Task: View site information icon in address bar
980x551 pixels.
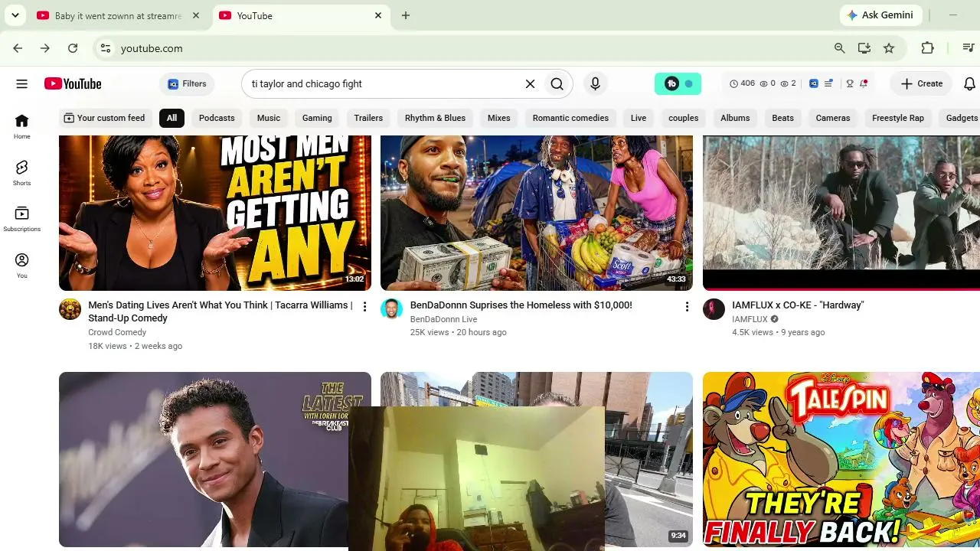Action: click(106, 48)
